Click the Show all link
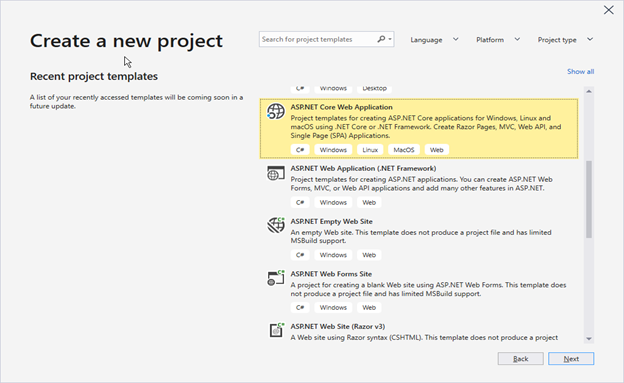 580,72
